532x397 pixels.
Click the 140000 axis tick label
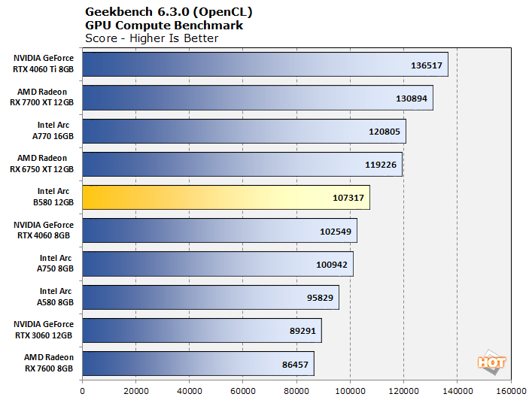[458, 391]
